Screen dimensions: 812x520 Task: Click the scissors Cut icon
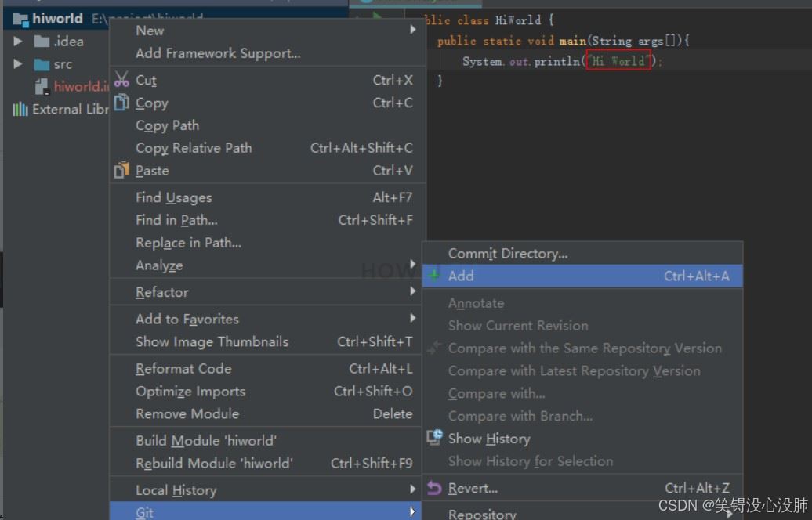pos(121,80)
